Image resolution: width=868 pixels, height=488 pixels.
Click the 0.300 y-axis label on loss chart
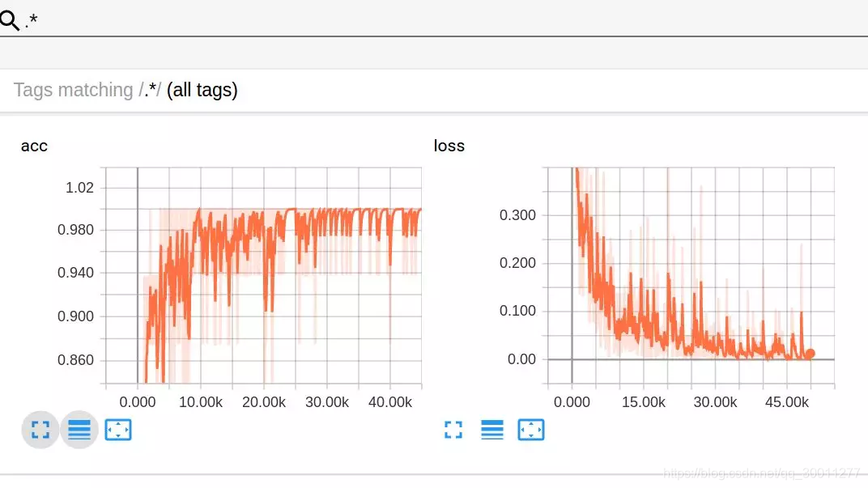point(517,215)
